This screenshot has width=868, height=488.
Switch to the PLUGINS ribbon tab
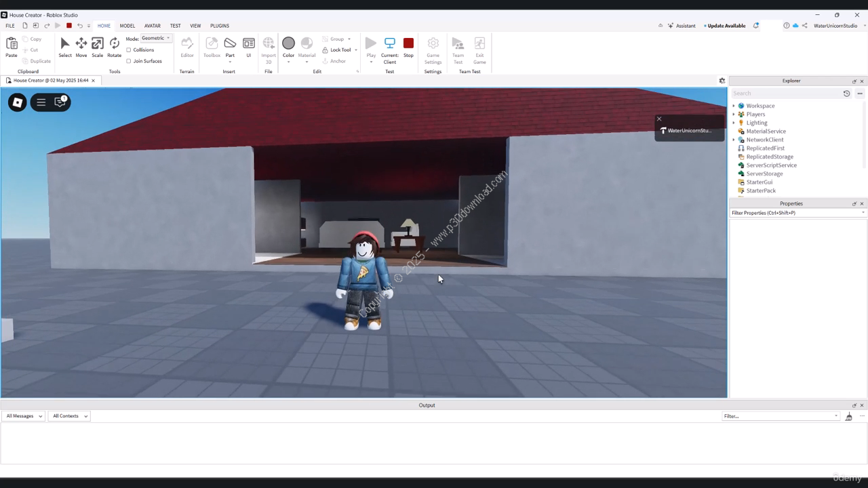pyautogui.click(x=220, y=26)
